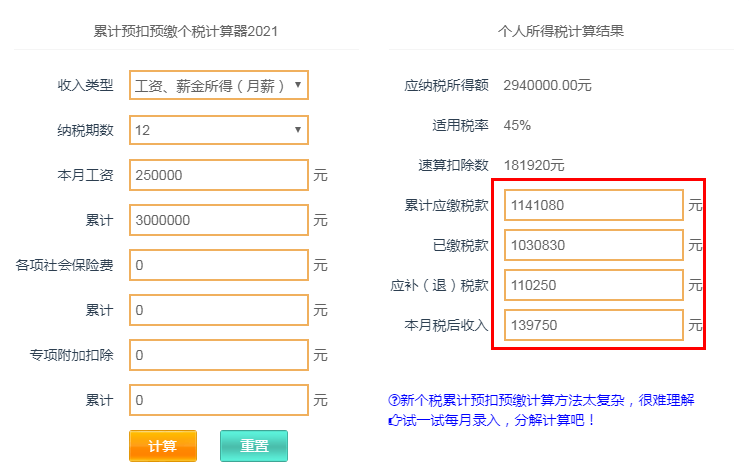Click the 应补（退）税款 result field
The height and width of the screenshot is (464, 749).
coord(594,285)
